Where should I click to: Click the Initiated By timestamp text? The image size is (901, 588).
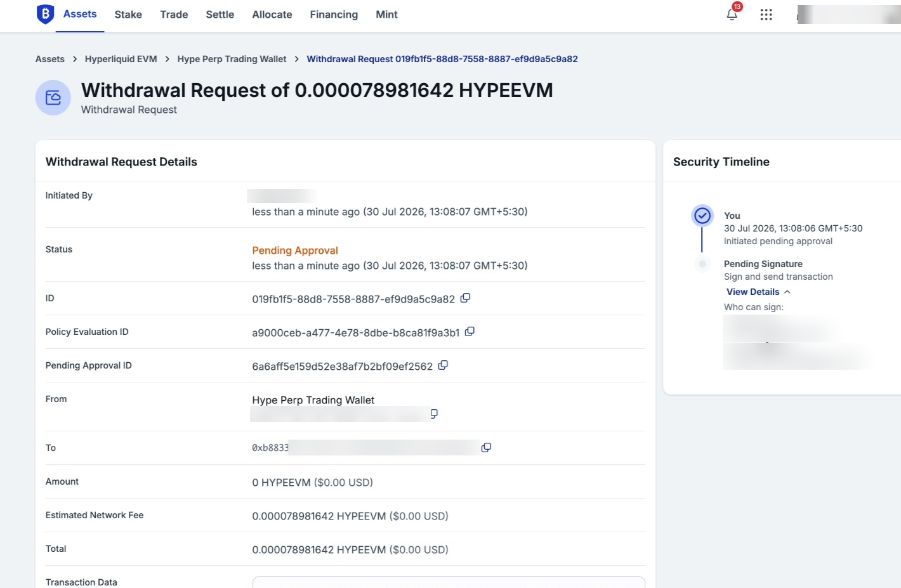pyautogui.click(x=390, y=212)
